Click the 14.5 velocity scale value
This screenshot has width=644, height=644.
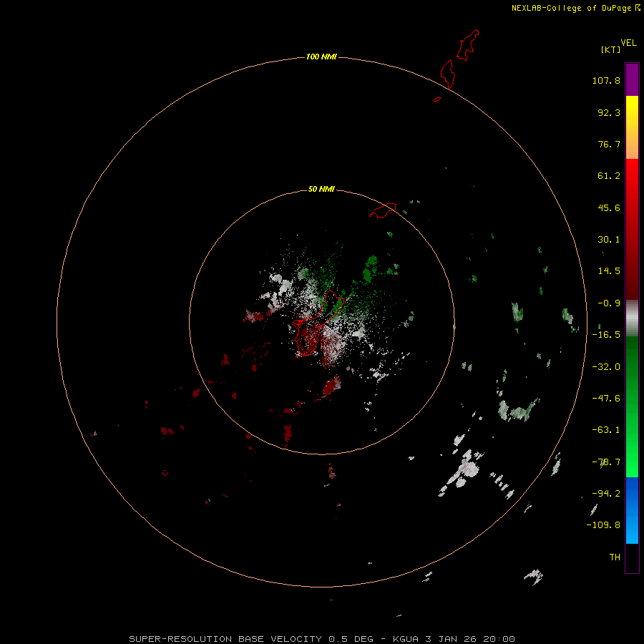(609, 271)
